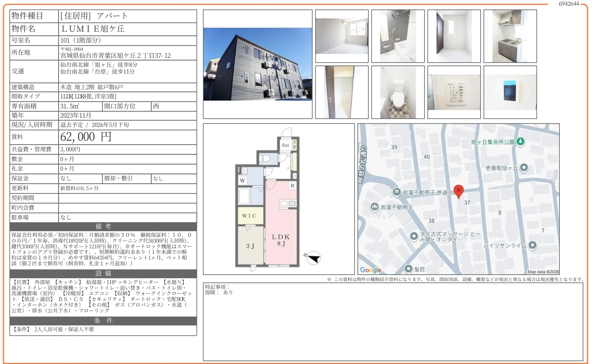Viewport: 592px width, 364px height.
Task: Click the 壱番館旭ヶ丘 map marker
Action: 524,167
